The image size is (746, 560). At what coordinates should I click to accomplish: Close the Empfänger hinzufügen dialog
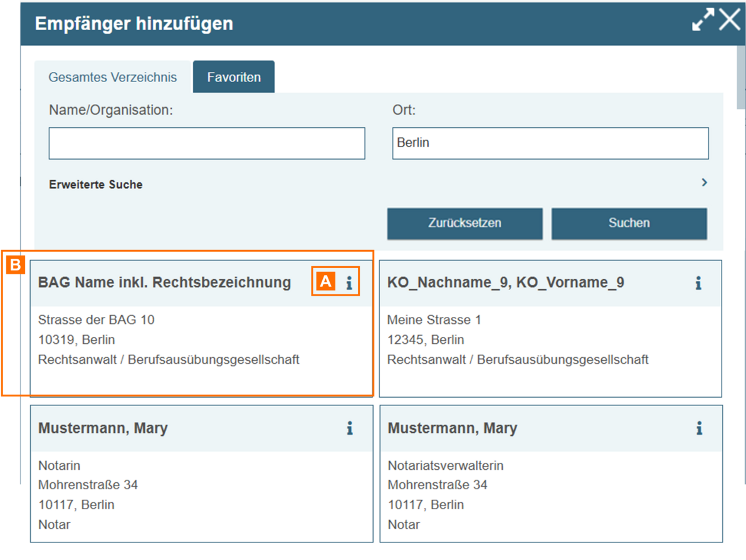730,20
